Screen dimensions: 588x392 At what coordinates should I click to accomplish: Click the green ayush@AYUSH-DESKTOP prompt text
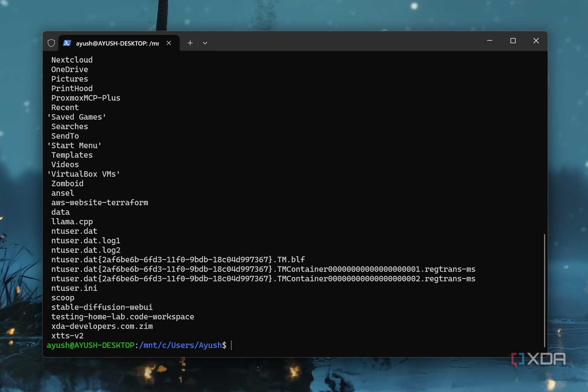91,345
